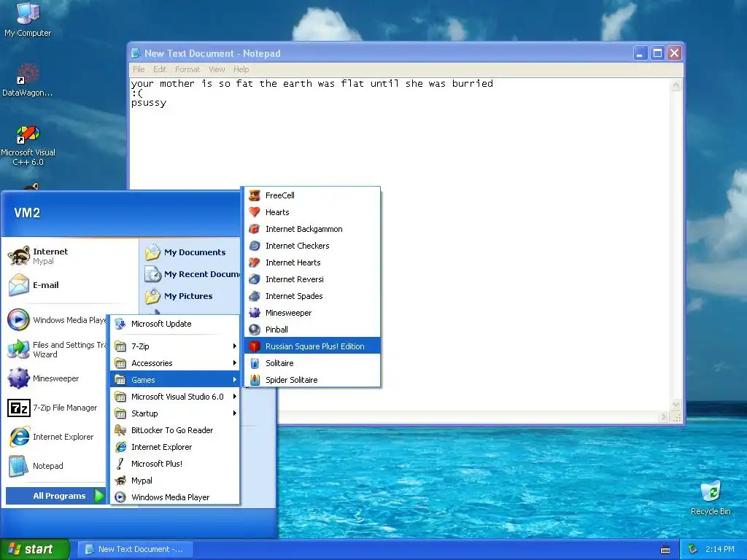The image size is (747, 560).
Task: Open My Pictures from Start menu
Action: 192,296
